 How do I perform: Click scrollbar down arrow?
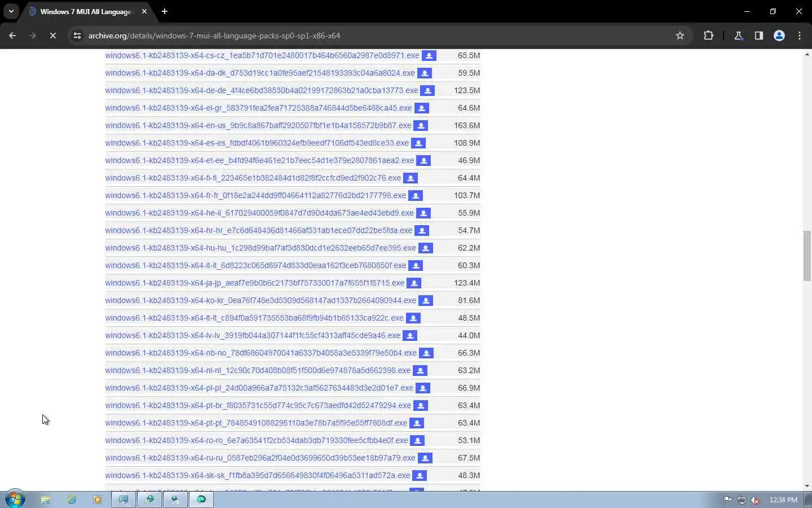tap(807, 486)
